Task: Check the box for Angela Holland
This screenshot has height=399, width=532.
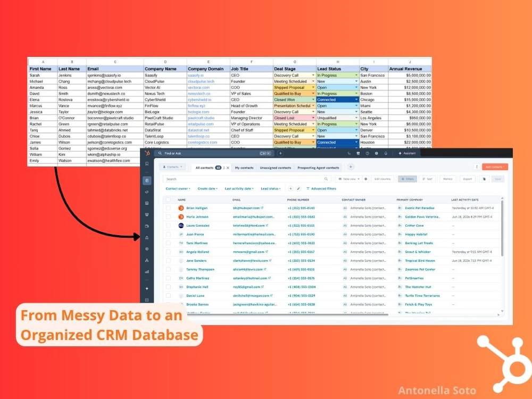Action: point(168,252)
